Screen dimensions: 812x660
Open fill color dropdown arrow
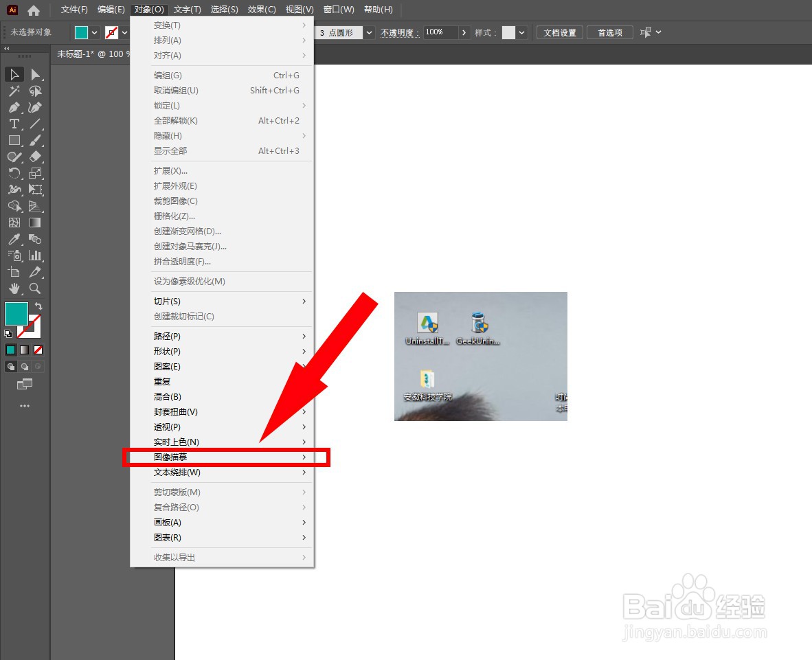point(94,32)
